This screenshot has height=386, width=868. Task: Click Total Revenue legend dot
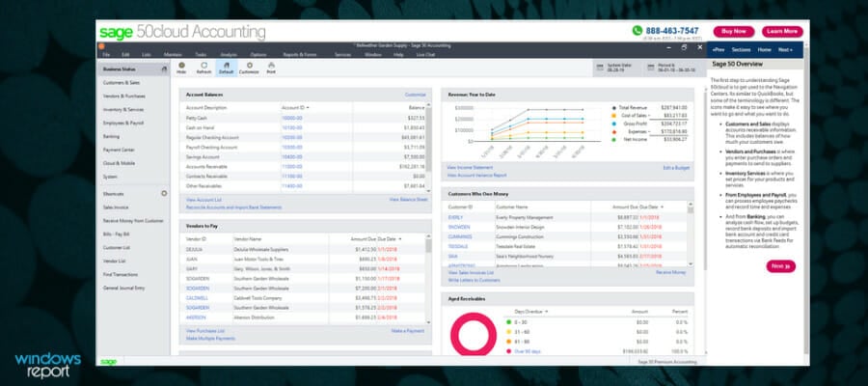pyautogui.click(x=613, y=107)
